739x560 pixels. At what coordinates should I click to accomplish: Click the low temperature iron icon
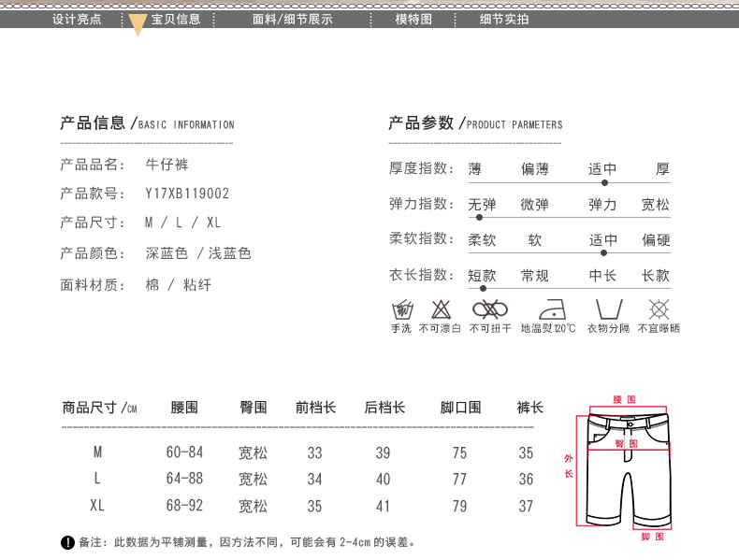click(552, 309)
